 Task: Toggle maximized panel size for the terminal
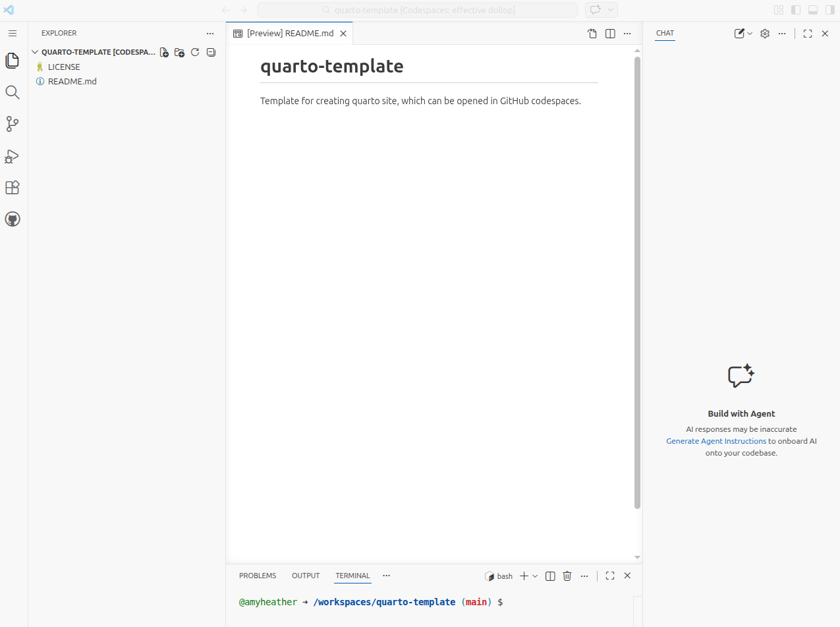pos(609,576)
